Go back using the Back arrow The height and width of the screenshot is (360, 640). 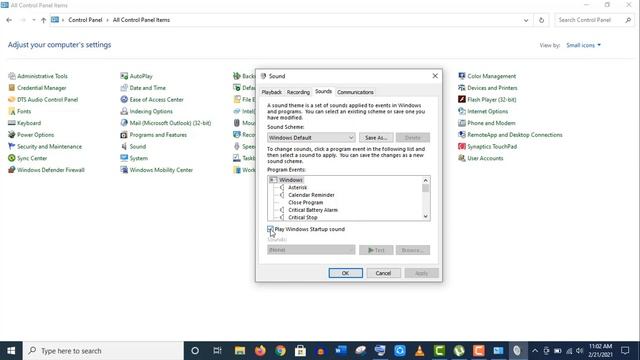coord(9,20)
